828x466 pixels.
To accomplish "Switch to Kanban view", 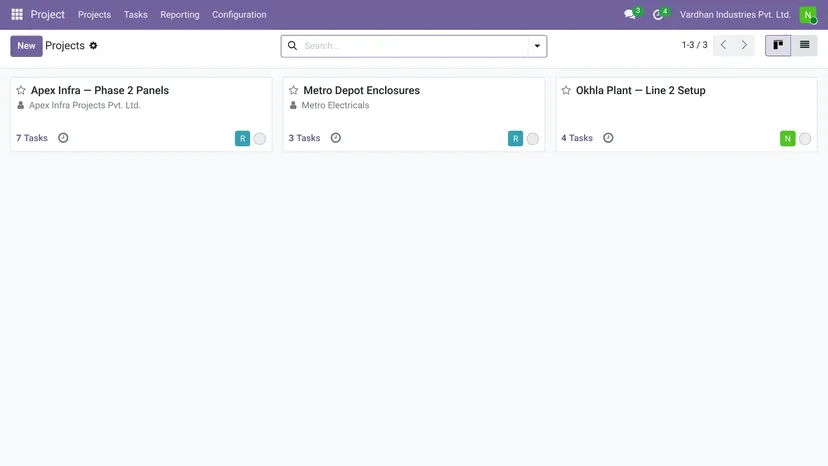I will [778, 45].
